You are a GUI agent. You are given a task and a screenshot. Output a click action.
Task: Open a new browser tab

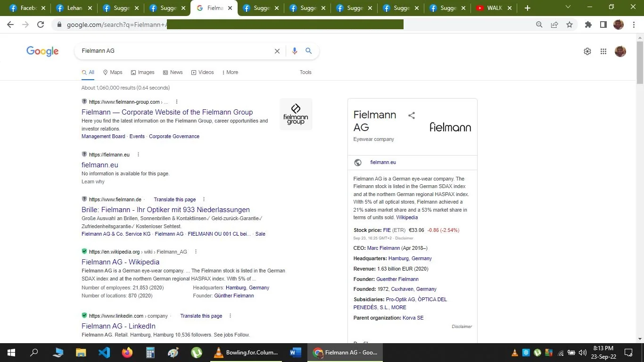click(528, 8)
